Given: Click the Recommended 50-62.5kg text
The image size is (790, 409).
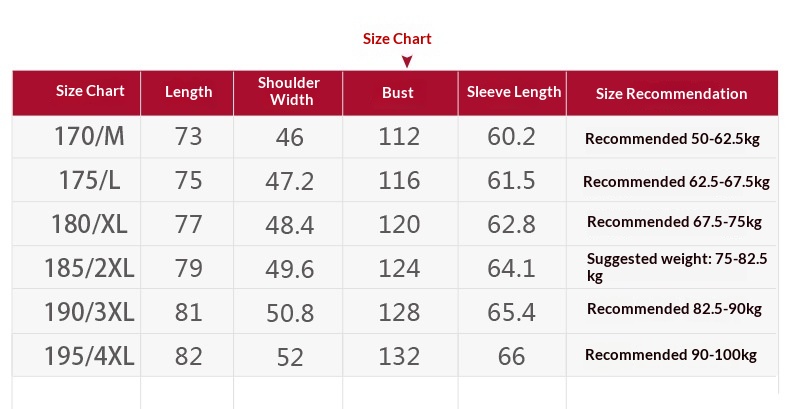Looking at the screenshot, I should point(672,139).
